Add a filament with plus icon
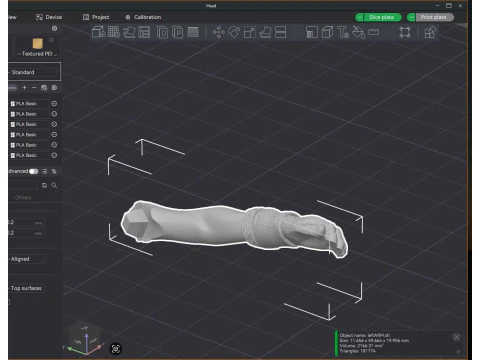Viewport: 480px width, 360px height. click(24, 88)
